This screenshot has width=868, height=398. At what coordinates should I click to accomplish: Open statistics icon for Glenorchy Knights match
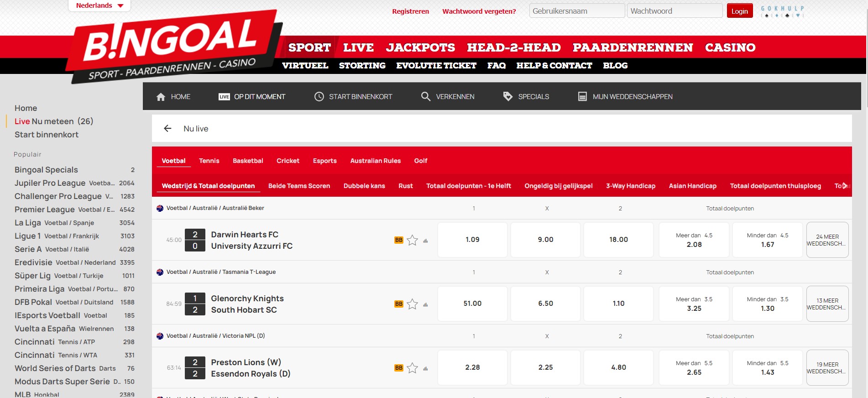pos(425,304)
